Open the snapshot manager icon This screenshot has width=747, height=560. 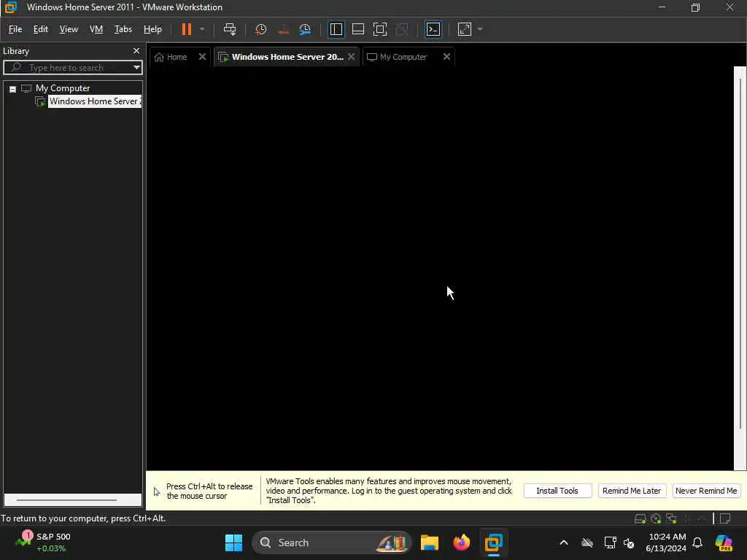[306, 29]
